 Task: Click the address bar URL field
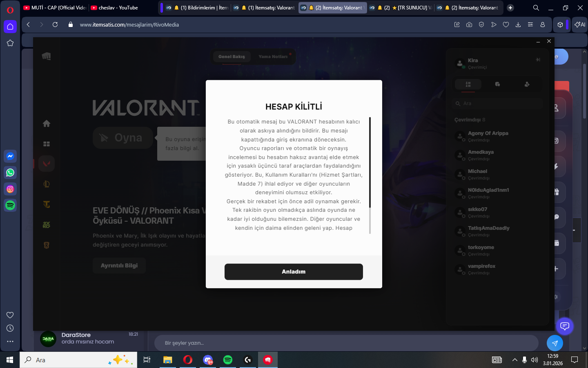click(x=261, y=25)
